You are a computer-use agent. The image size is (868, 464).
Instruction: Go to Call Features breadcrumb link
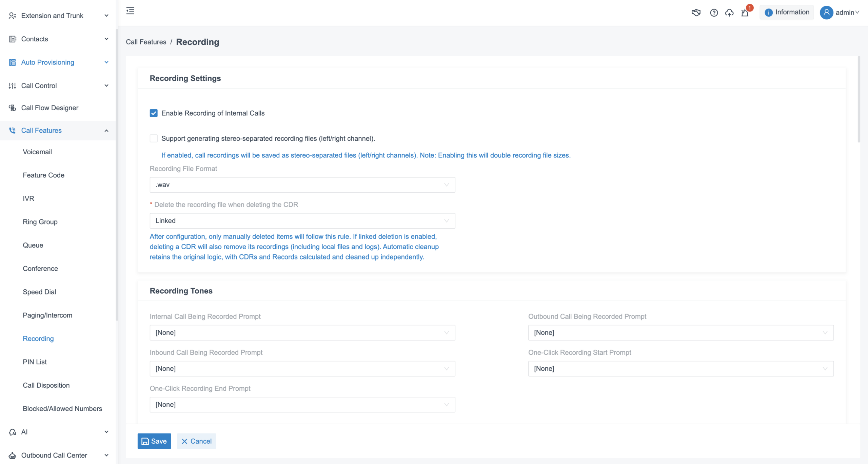click(x=146, y=42)
